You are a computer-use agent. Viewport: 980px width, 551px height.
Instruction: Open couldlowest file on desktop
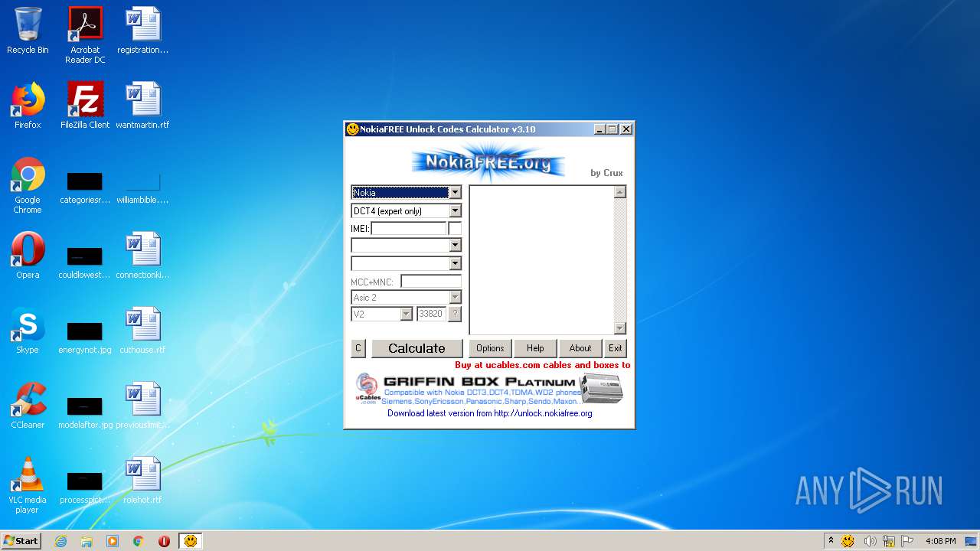(x=85, y=262)
